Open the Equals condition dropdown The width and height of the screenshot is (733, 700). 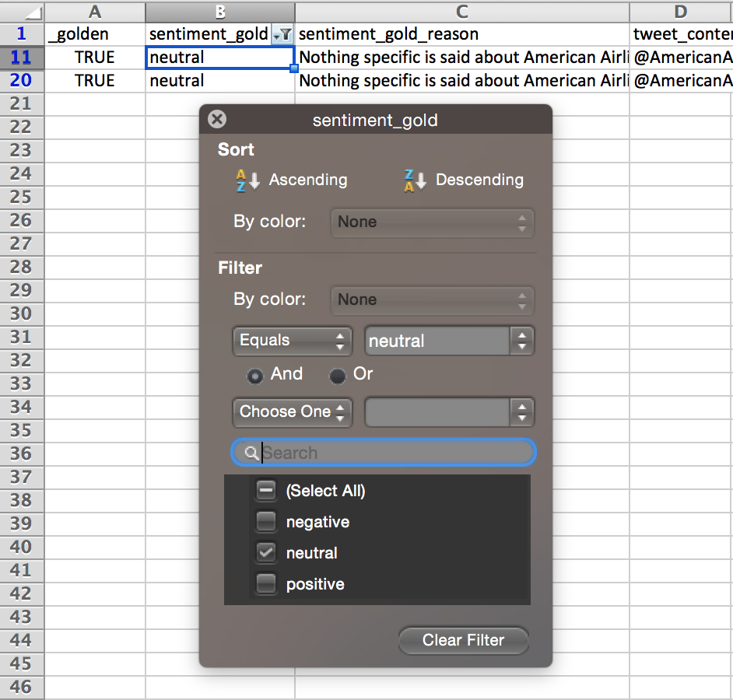tap(292, 341)
